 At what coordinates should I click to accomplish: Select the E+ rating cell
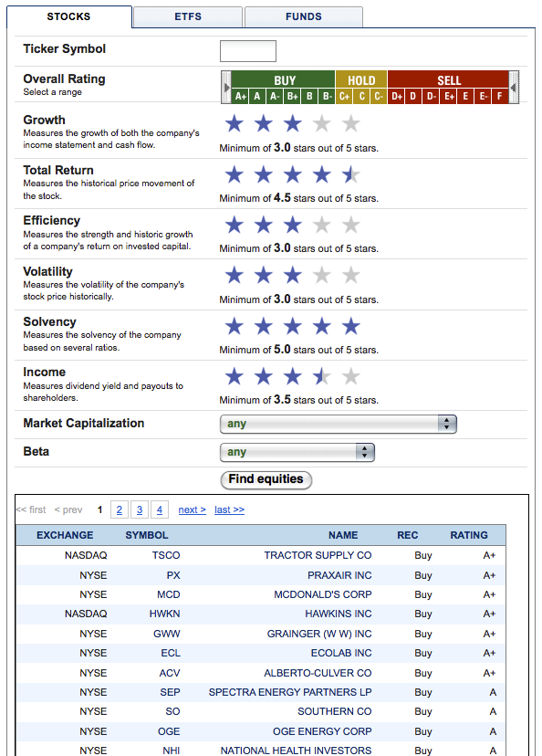coord(449,96)
